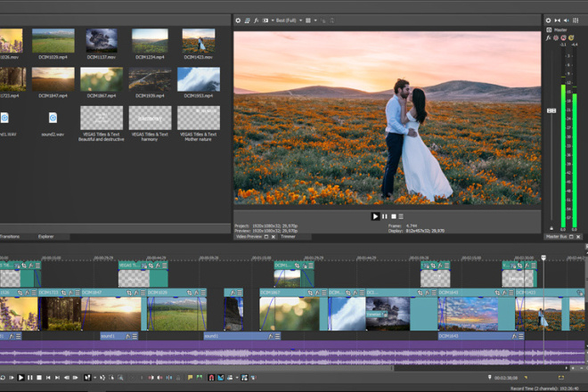Undock the Video Preview panel
The width and height of the screenshot is (588, 392).
point(266,237)
